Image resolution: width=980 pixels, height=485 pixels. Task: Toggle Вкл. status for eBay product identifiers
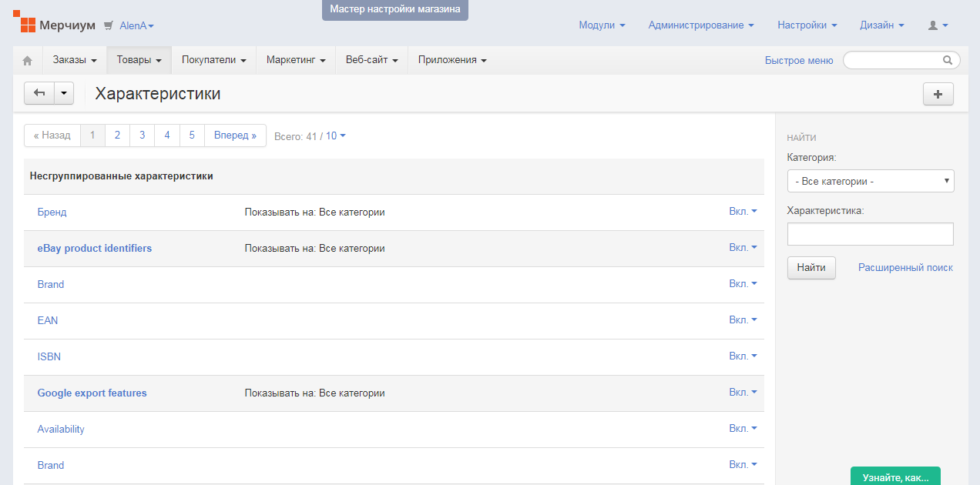coord(743,248)
